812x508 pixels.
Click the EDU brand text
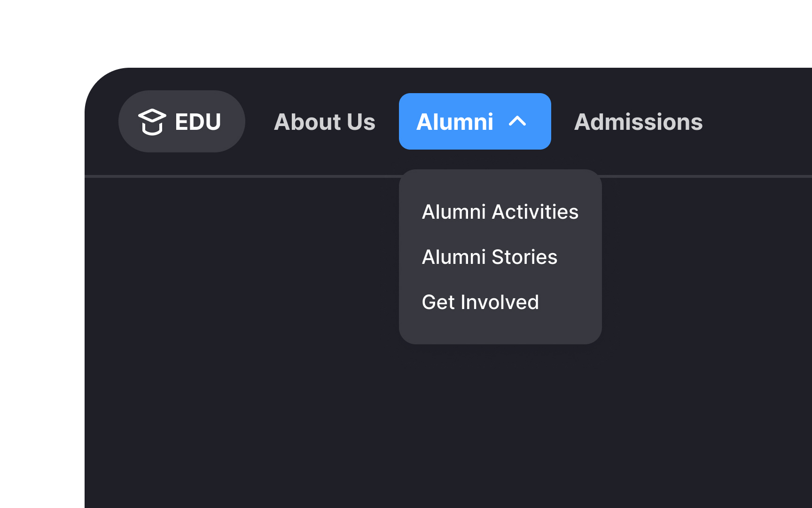point(198,122)
